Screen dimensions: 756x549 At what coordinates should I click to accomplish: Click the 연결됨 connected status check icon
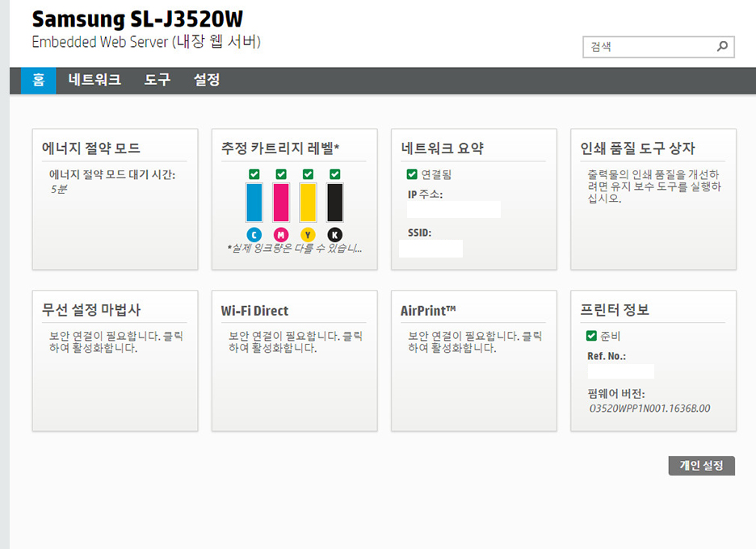click(412, 174)
